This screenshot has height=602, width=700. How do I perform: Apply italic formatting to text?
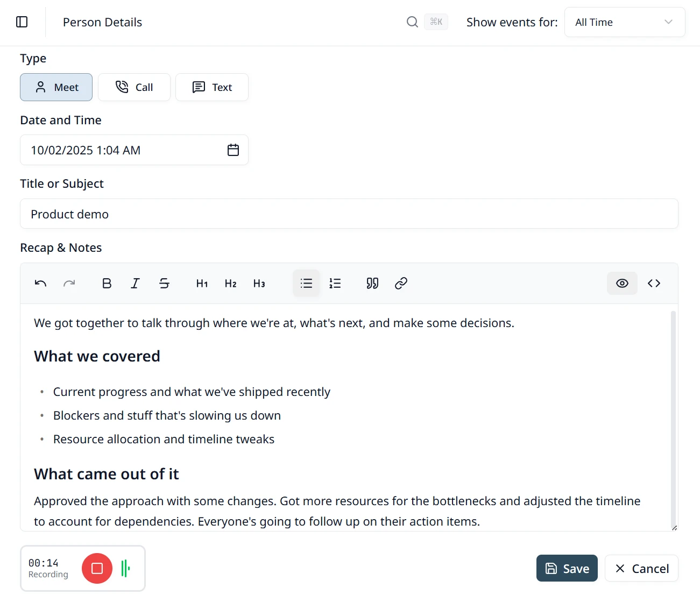135,284
